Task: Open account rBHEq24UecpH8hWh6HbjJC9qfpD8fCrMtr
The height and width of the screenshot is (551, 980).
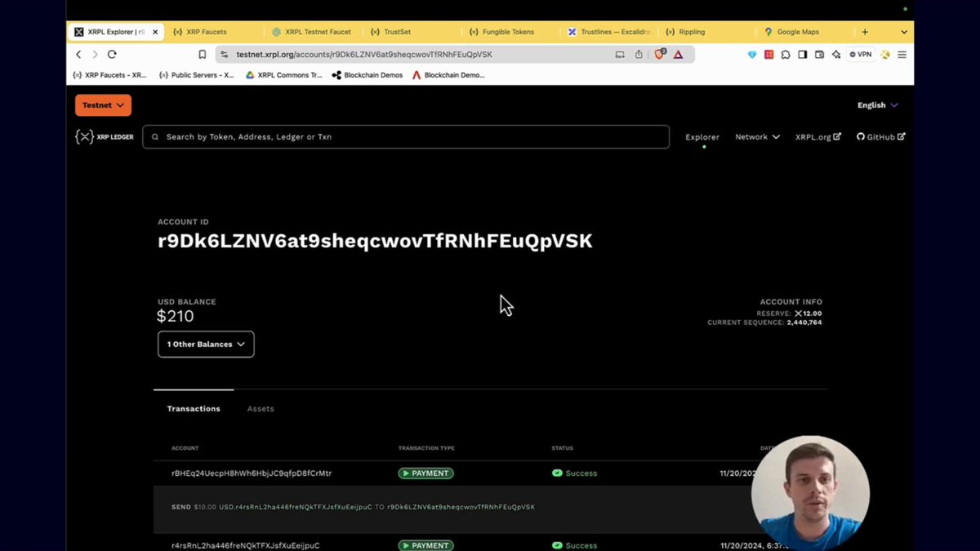Action: coord(252,473)
